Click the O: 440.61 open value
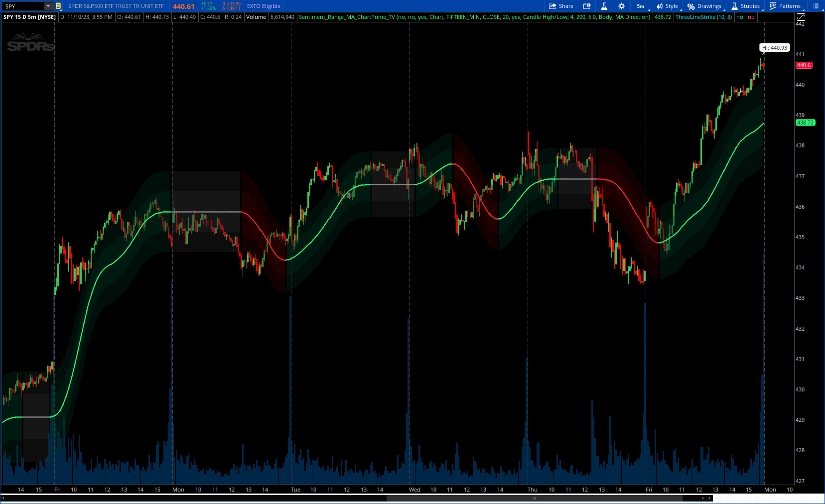The width and height of the screenshot is (825, 504). pos(129,17)
